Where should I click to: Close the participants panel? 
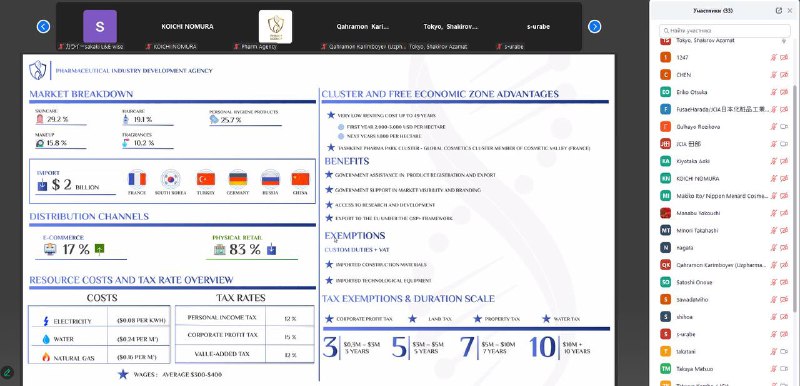(790, 10)
